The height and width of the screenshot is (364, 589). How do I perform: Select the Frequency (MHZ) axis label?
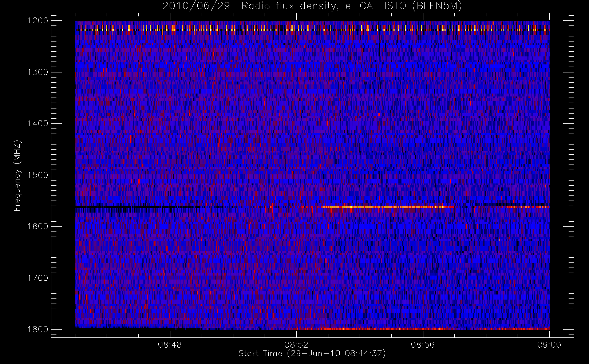tap(17, 175)
